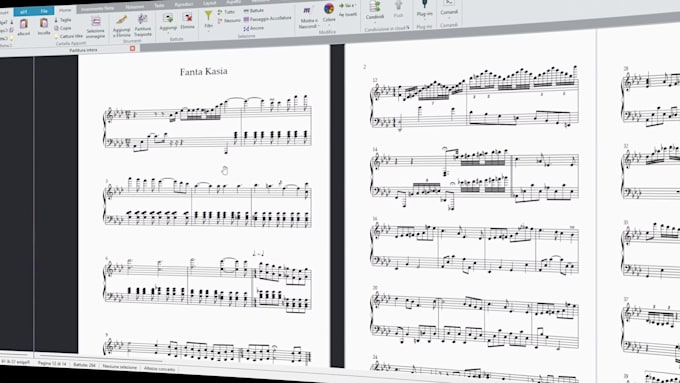
Task: Open the Filtri funnel icon
Action: pos(209,16)
